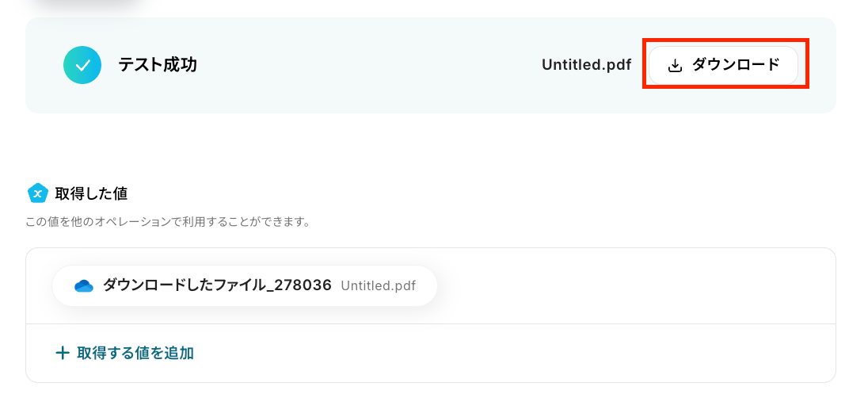Click empty area right of 取得する値を追加 row
The width and height of the screenshot is (868, 398).
(515, 353)
